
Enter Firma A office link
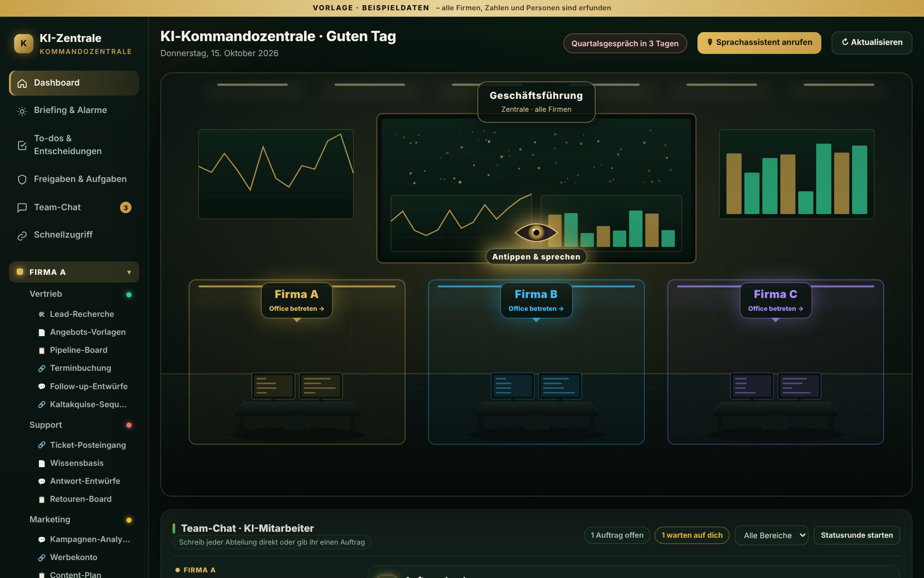click(x=296, y=309)
